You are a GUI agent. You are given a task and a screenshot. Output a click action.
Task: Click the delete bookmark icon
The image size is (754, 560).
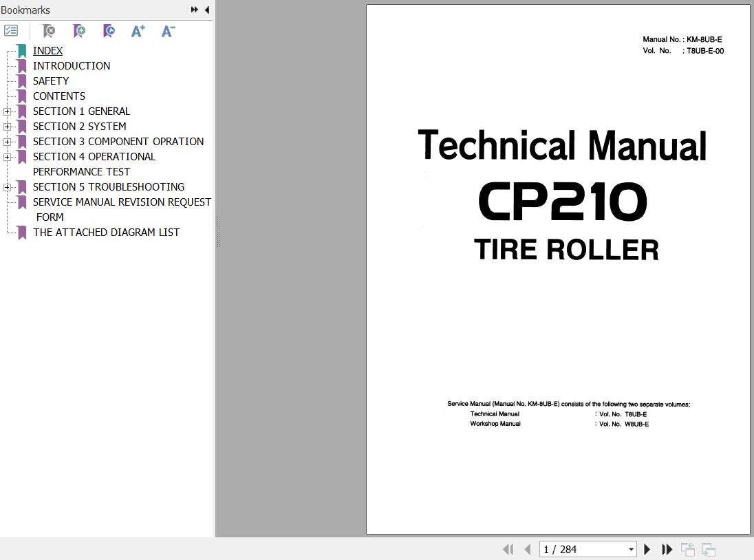(x=49, y=31)
